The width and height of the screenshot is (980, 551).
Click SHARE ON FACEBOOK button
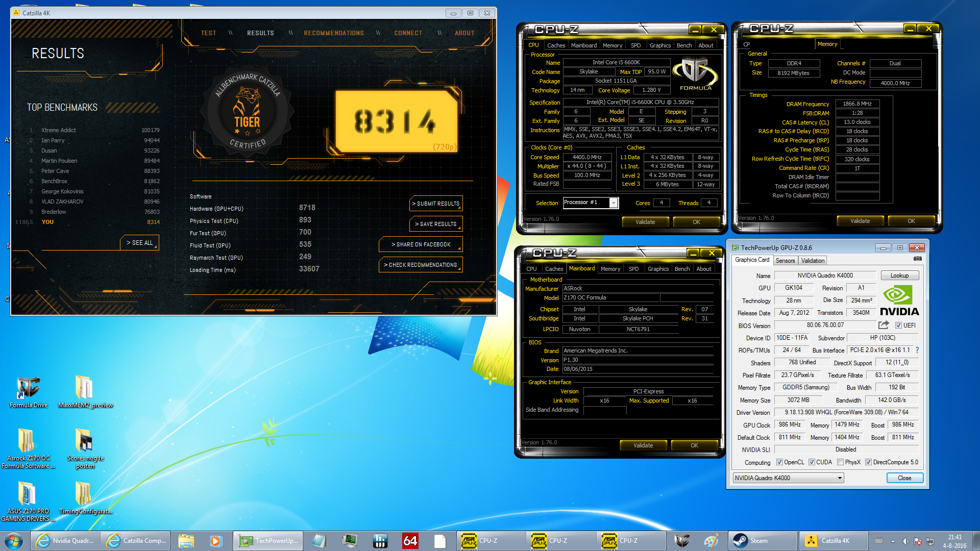pos(421,244)
